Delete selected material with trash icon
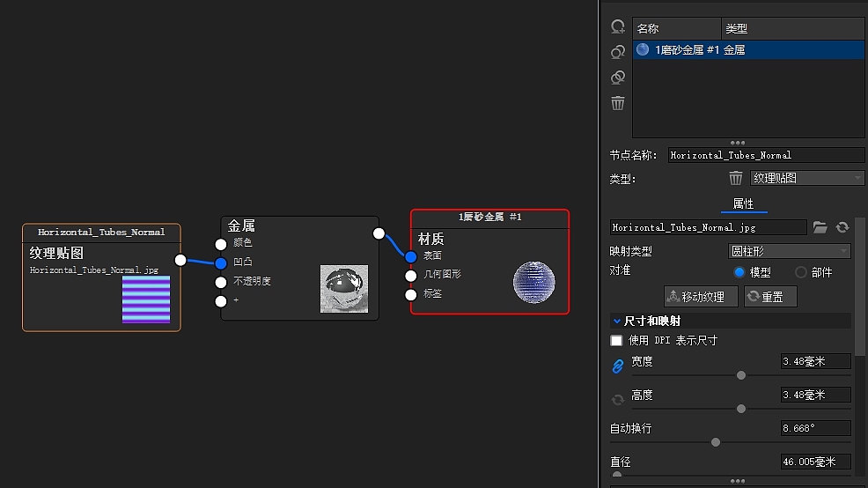 [x=618, y=103]
